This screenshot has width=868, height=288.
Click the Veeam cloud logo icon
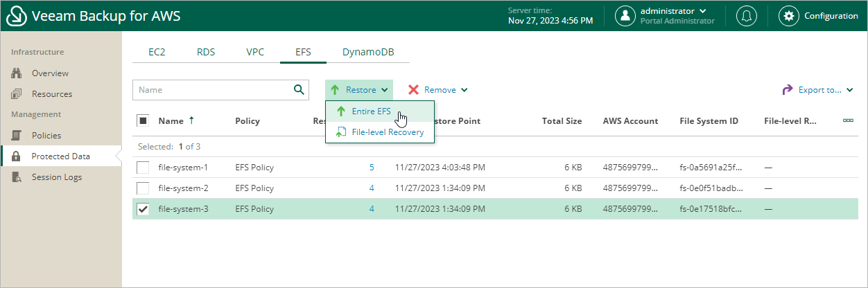coord(17,16)
